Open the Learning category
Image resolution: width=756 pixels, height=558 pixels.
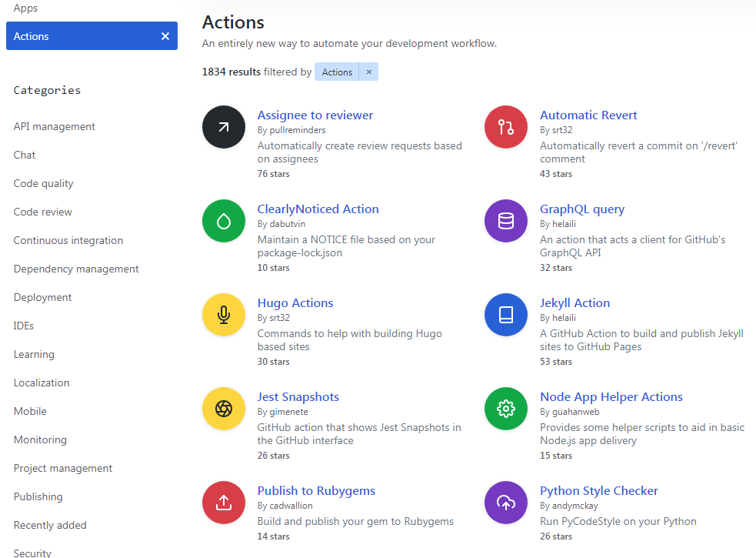[34, 354]
